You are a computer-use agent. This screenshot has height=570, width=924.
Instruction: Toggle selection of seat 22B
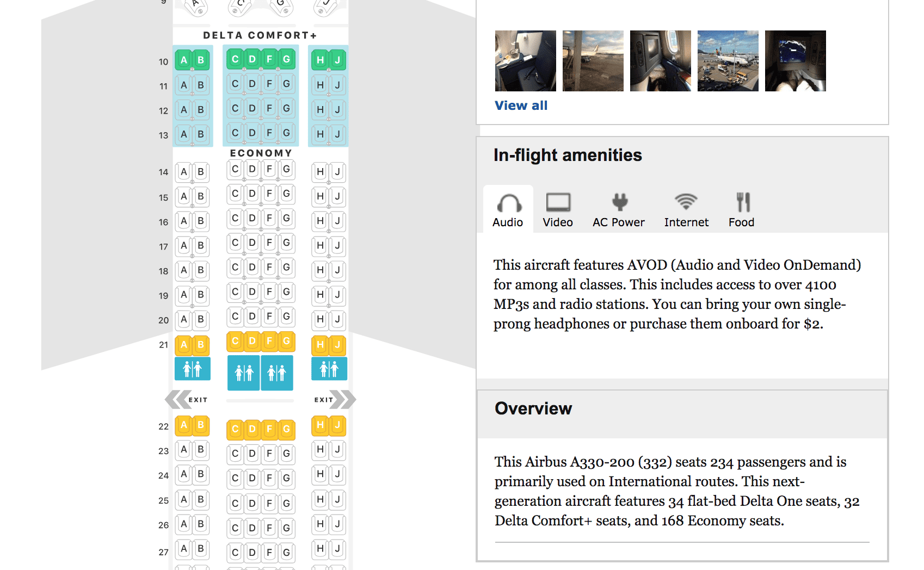pyautogui.click(x=201, y=426)
